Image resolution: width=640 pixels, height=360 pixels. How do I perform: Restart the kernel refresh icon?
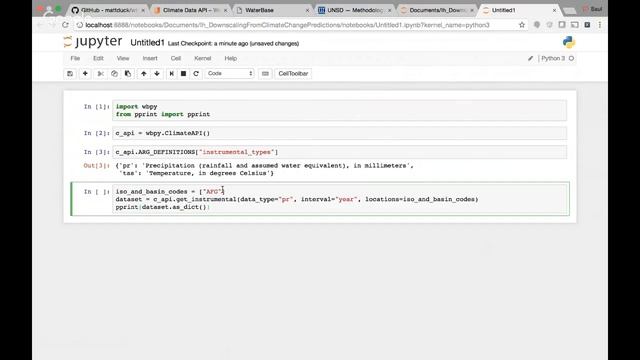tap(196, 73)
